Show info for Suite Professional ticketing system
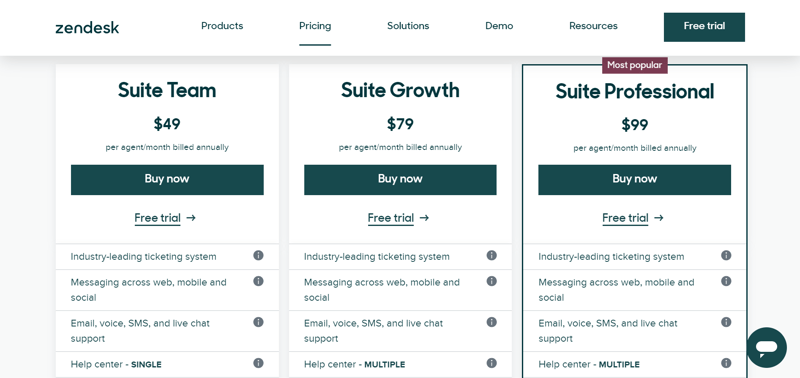The image size is (800, 378). (726, 255)
